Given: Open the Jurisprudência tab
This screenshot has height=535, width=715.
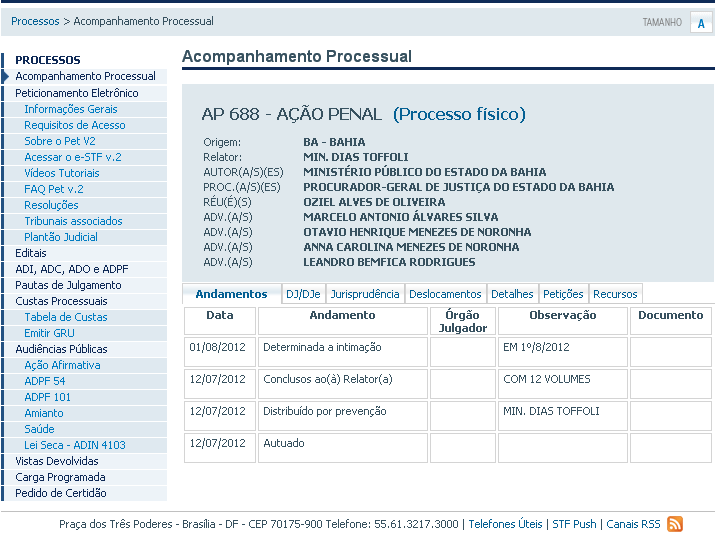Looking at the screenshot, I should (365, 294).
